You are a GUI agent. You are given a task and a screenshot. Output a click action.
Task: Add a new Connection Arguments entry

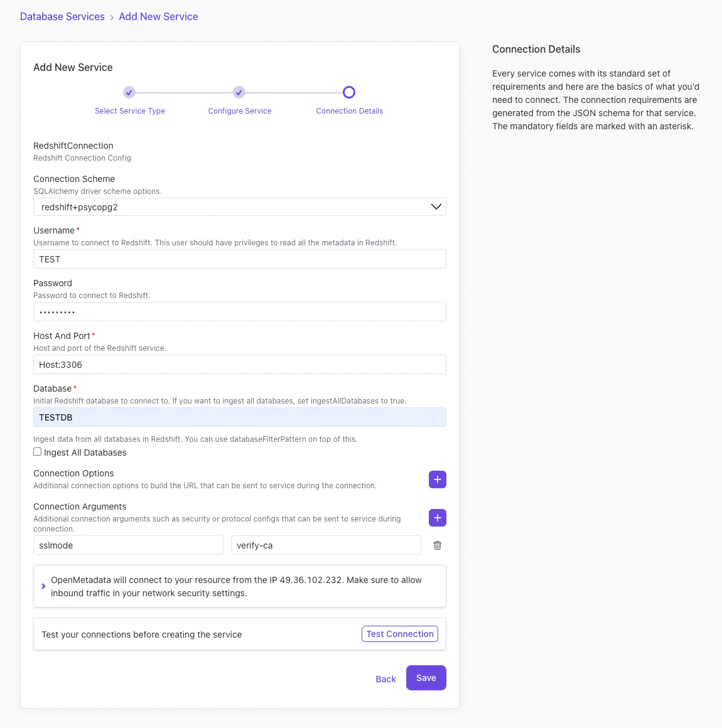437,518
